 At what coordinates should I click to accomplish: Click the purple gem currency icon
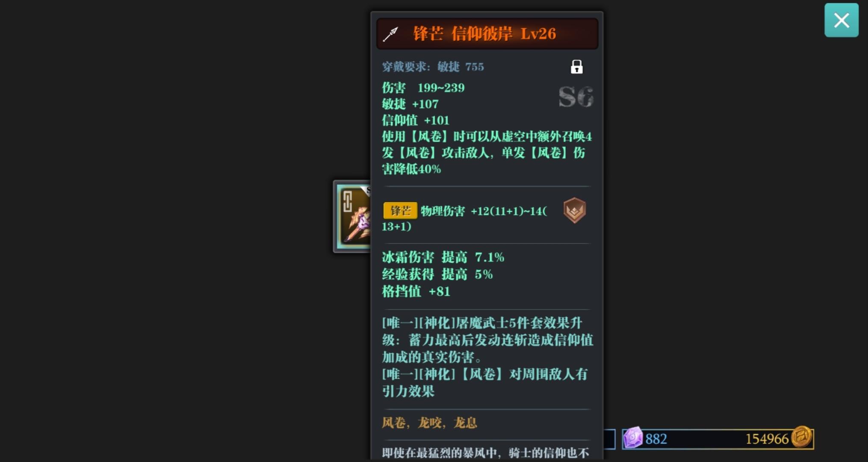[x=633, y=438]
